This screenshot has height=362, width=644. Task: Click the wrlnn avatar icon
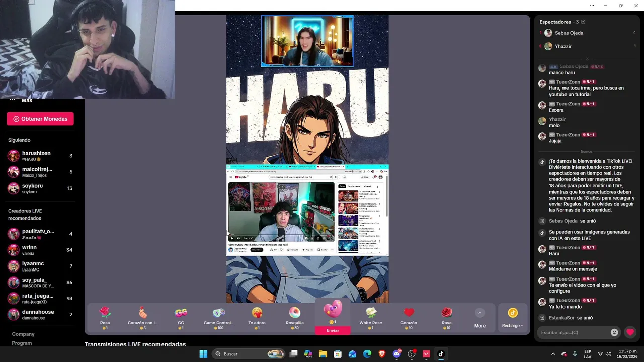[x=13, y=250]
